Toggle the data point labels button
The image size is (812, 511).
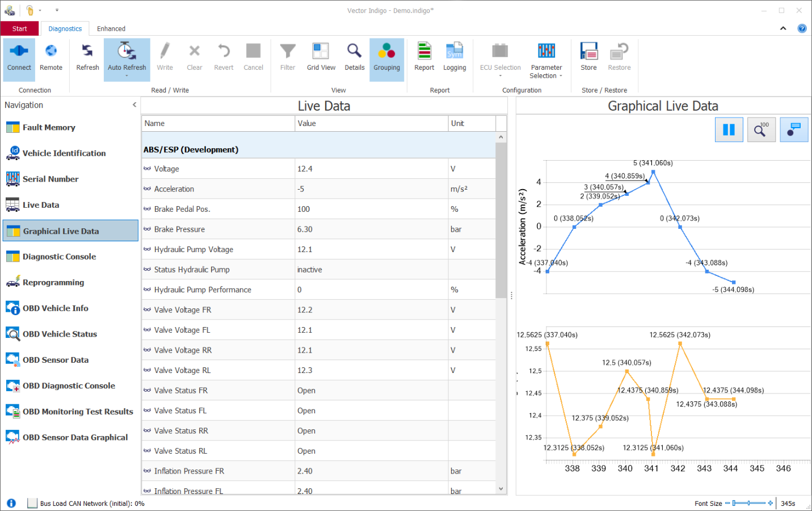tap(794, 130)
